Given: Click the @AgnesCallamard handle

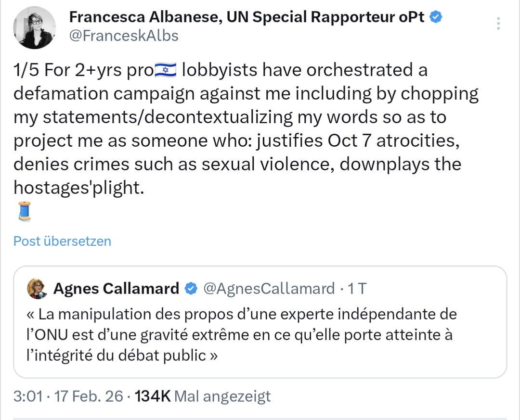Looking at the screenshot, I should click(x=269, y=288).
